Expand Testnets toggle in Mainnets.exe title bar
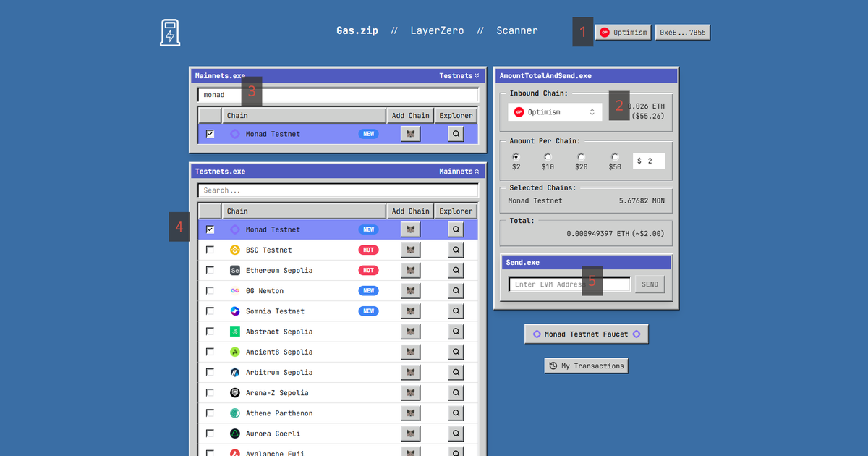This screenshot has height=456, width=868. click(x=459, y=75)
